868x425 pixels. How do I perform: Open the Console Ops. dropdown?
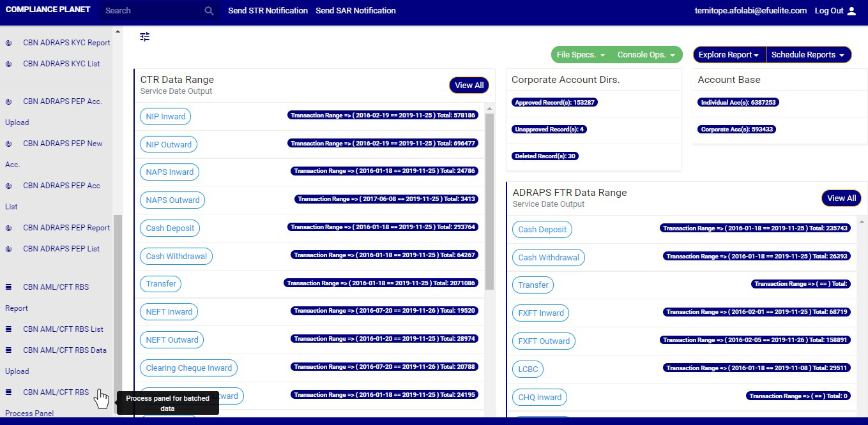click(646, 55)
